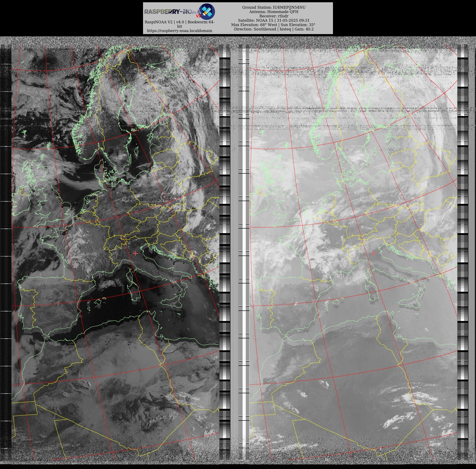Select the 'RaspiNOAA V2 | v4.0 | Bookworm 64-bit' text
This screenshot has height=469, width=476.
tap(179, 24)
